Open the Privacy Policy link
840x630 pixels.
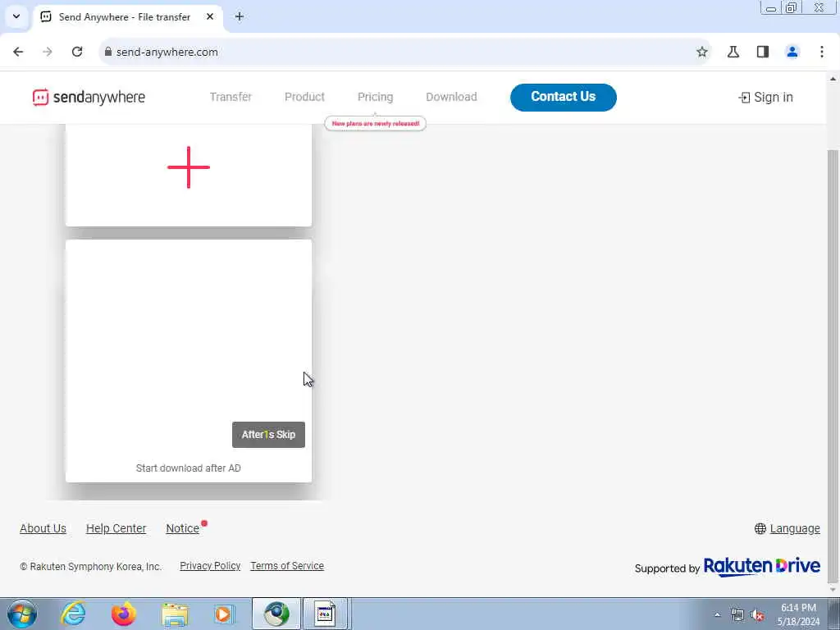coord(210,566)
